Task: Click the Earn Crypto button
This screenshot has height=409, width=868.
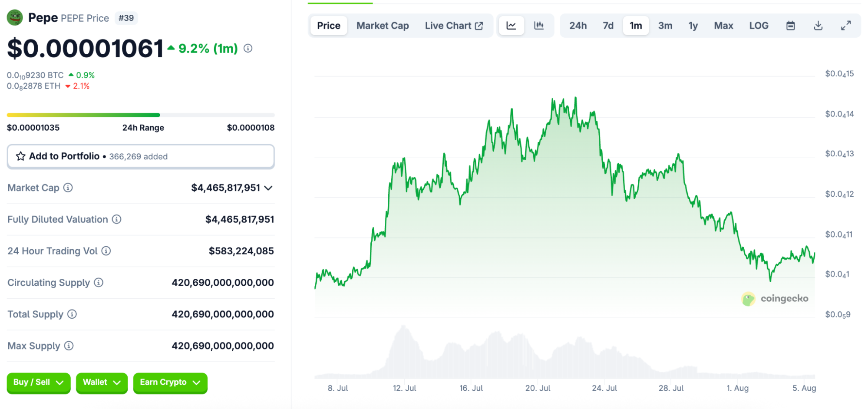Action: 170,383
